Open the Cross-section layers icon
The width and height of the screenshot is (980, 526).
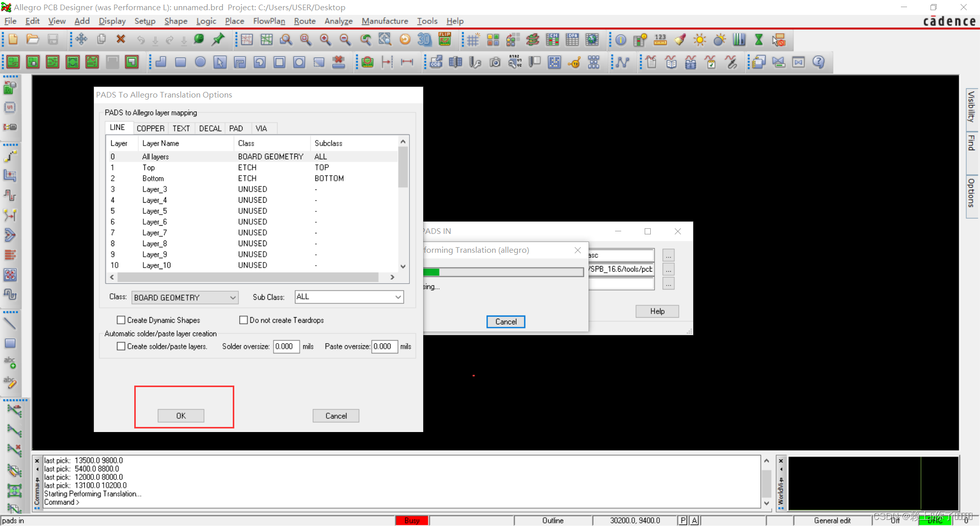[x=532, y=40]
